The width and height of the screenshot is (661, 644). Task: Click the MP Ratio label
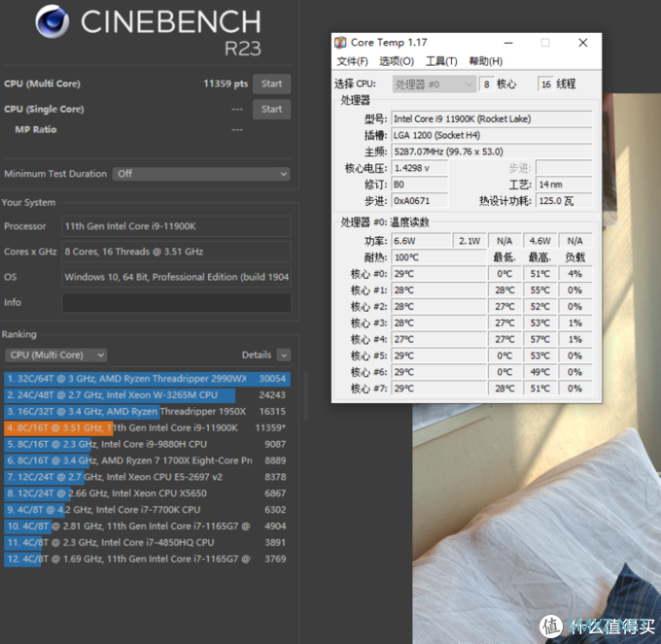36,130
